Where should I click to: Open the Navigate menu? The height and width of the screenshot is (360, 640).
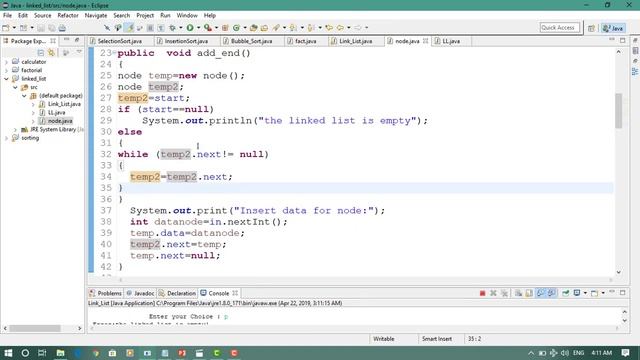pyautogui.click(x=96, y=15)
